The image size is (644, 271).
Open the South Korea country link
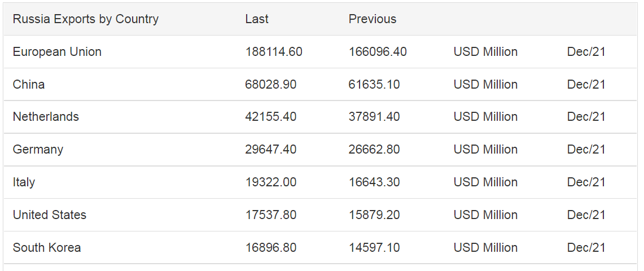click(47, 248)
